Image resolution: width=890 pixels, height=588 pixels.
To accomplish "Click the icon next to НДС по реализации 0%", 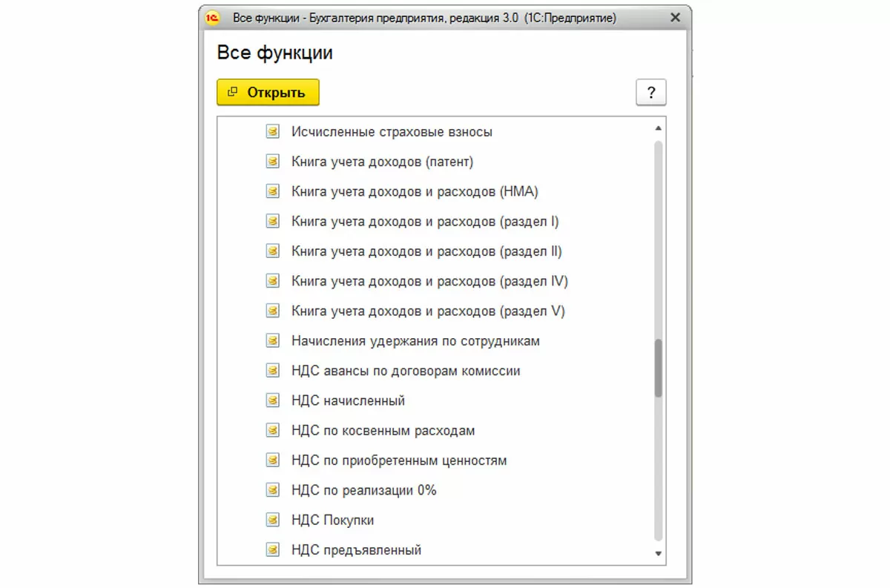I will [x=273, y=490].
